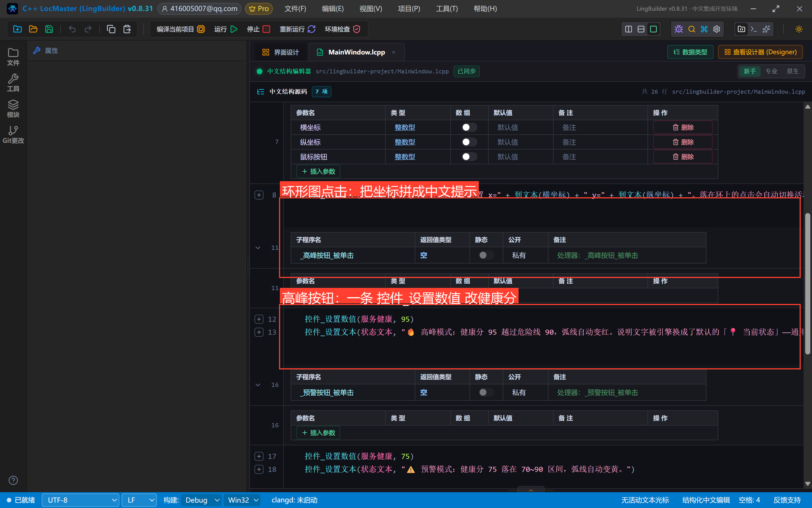Click the open folder icon in toolbar
This screenshot has height=508, width=812.
click(33, 29)
